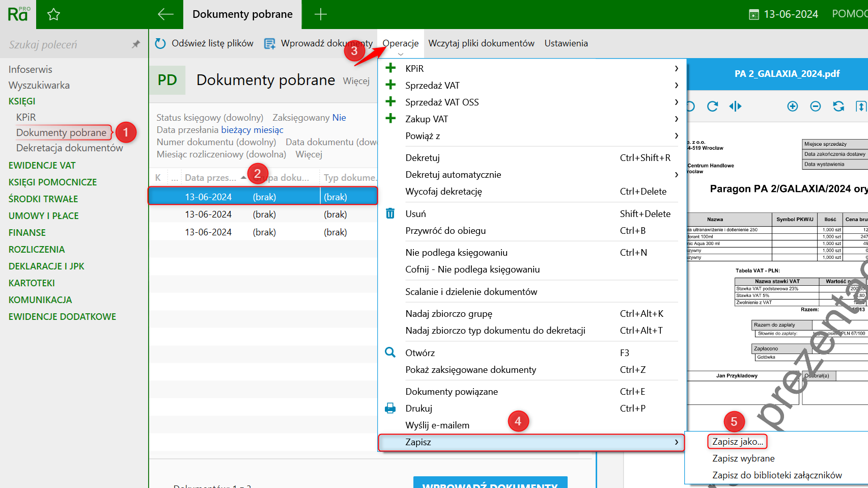Open Dekretacja dokumentów in the sidebar
Viewport: 868px width, 488px height.
click(69, 148)
